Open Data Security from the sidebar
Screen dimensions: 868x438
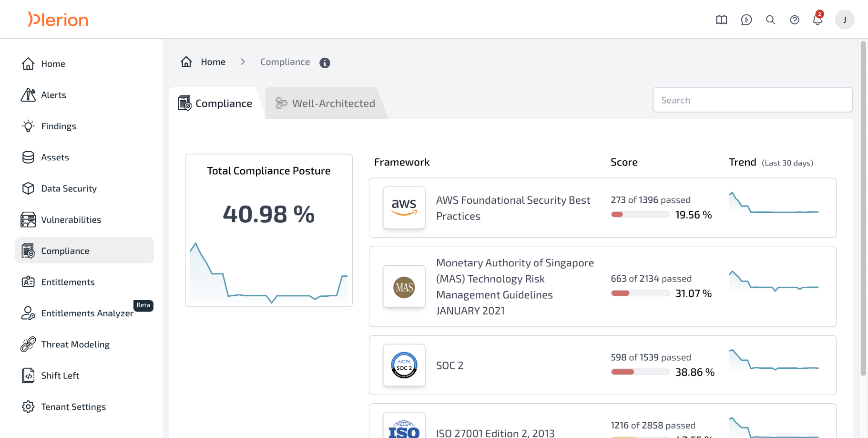(x=84, y=188)
